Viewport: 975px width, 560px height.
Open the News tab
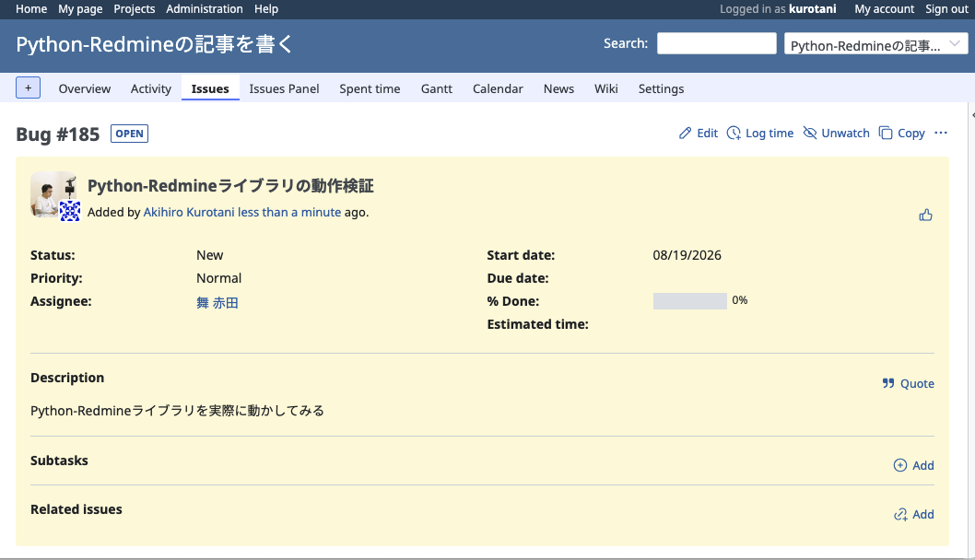click(558, 88)
